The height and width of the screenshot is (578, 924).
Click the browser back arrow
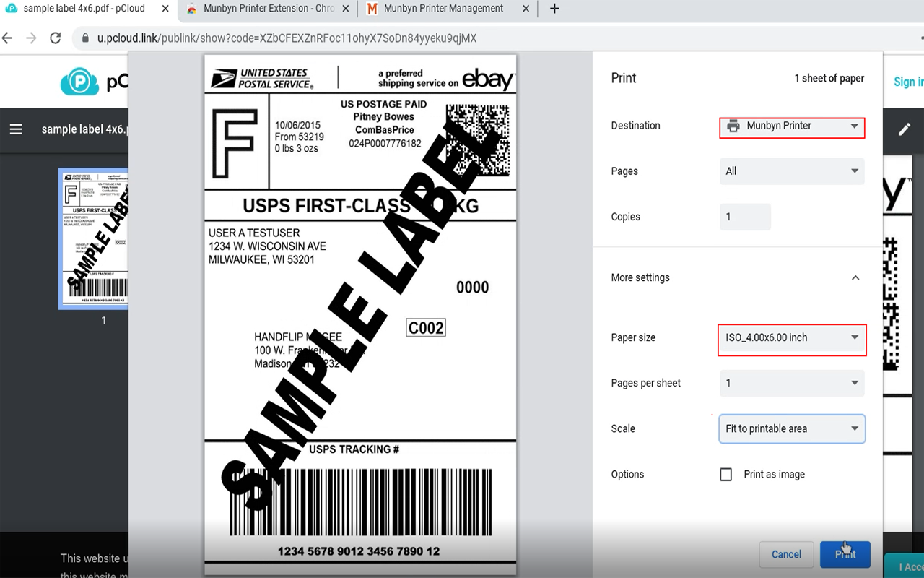(x=8, y=38)
